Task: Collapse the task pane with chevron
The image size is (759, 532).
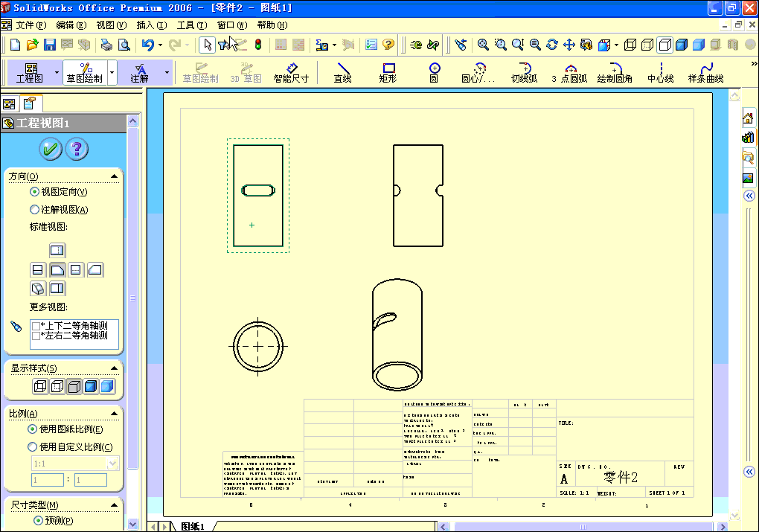Action: [749, 196]
